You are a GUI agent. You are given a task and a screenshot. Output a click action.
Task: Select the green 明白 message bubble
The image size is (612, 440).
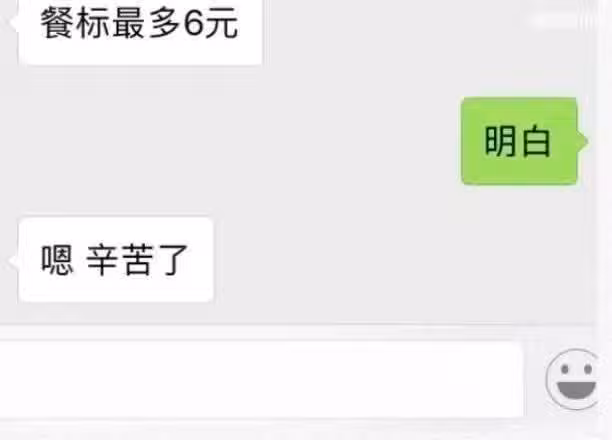pos(519,141)
